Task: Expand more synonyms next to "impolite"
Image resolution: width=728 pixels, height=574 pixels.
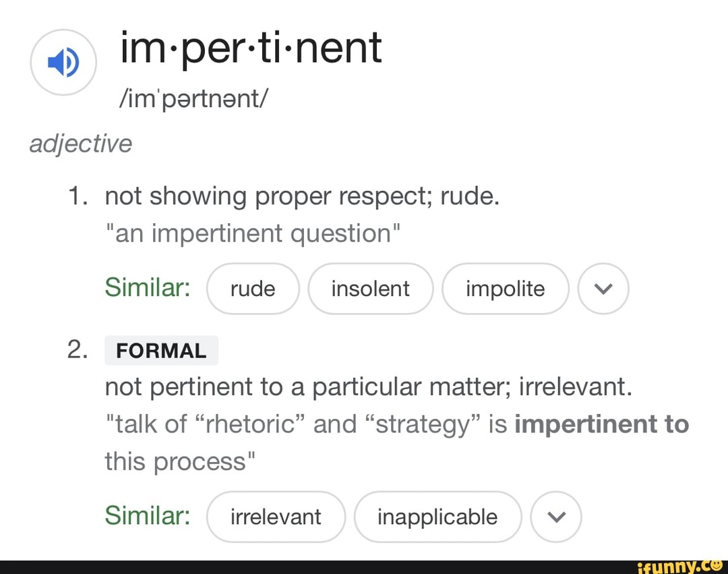Action: (604, 289)
